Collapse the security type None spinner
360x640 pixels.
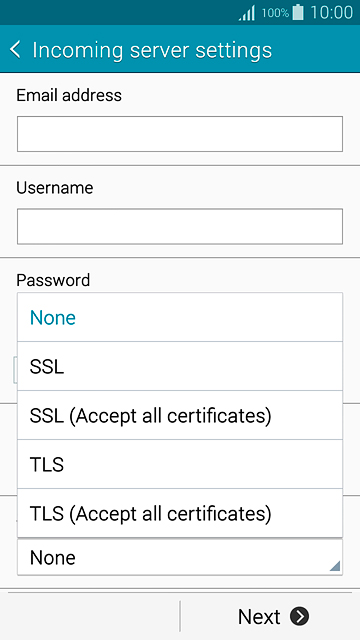tap(180, 557)
